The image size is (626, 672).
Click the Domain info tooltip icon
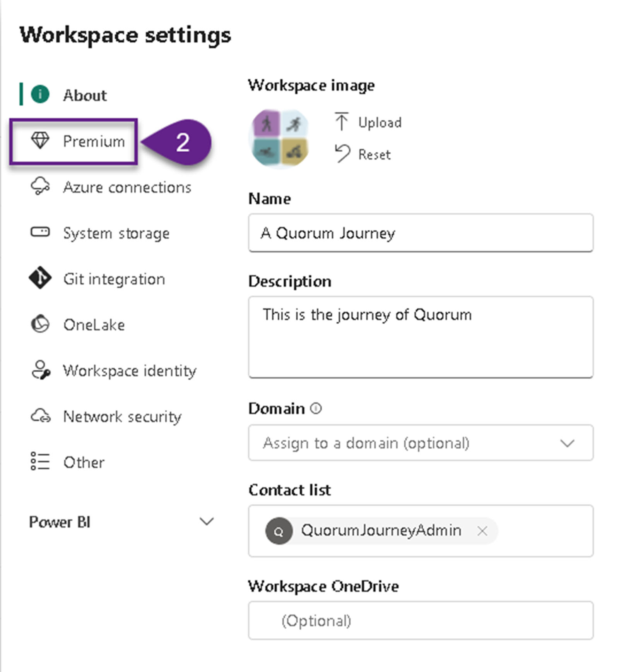click(x=316, y=408)
